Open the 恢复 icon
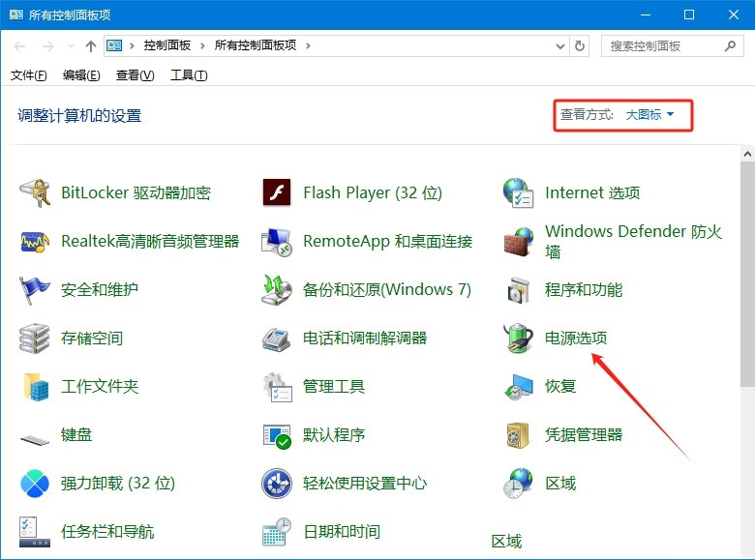The height and width of the screenshot is (560, 755). [519, 387]
